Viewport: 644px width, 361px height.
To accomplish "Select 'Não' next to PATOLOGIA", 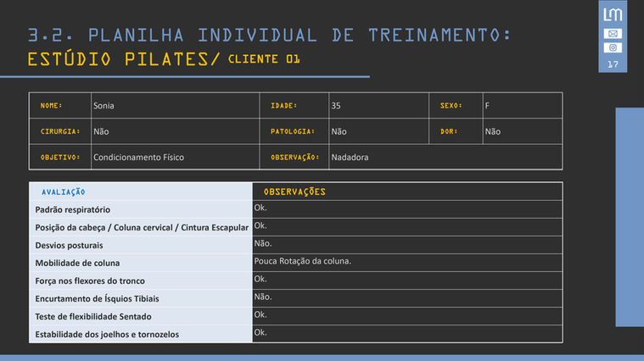I will [339, 131].
